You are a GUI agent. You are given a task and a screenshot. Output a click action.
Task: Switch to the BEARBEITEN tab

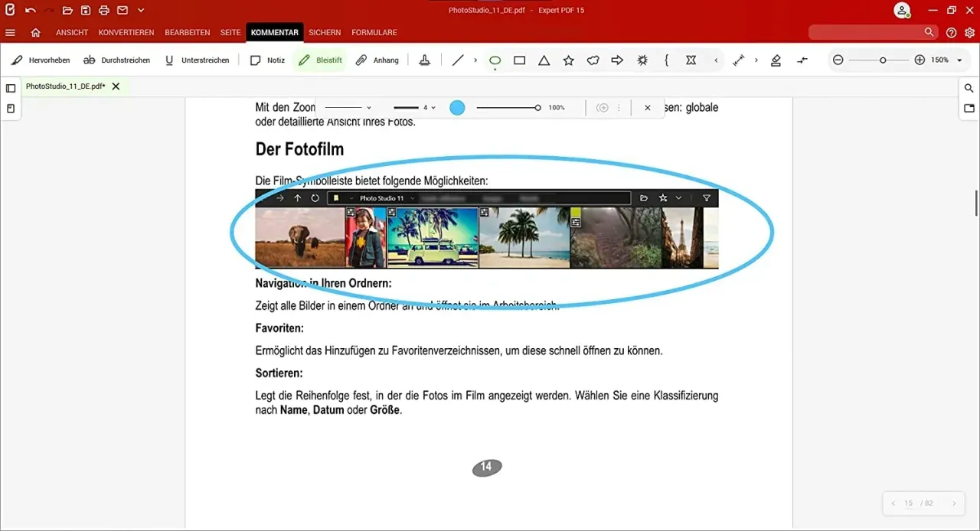[x=188, y=33]
